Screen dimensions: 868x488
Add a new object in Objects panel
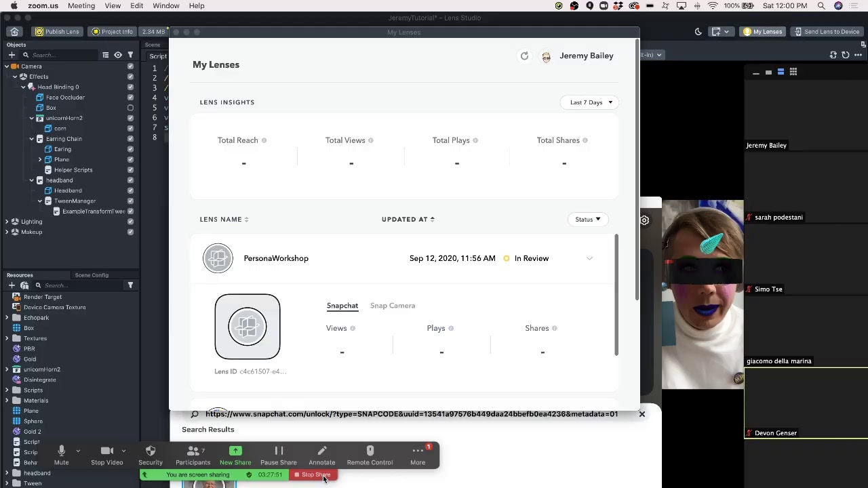click(x=12, y=55)
